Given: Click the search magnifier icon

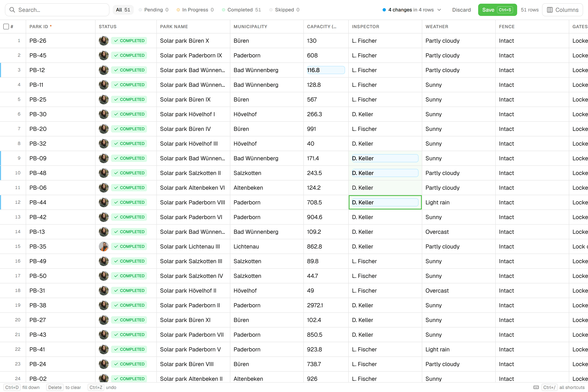Looking at the screenshot, I should (x=12, y=10).
